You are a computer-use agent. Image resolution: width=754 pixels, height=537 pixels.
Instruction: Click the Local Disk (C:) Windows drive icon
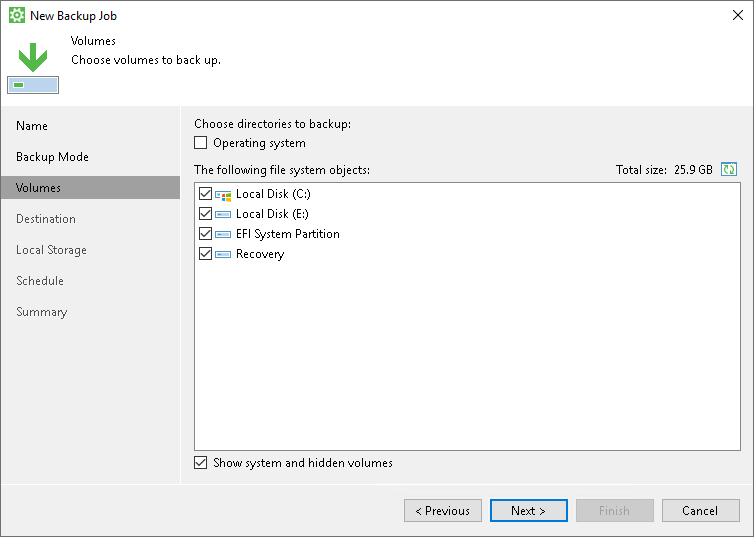pos(223,195)
